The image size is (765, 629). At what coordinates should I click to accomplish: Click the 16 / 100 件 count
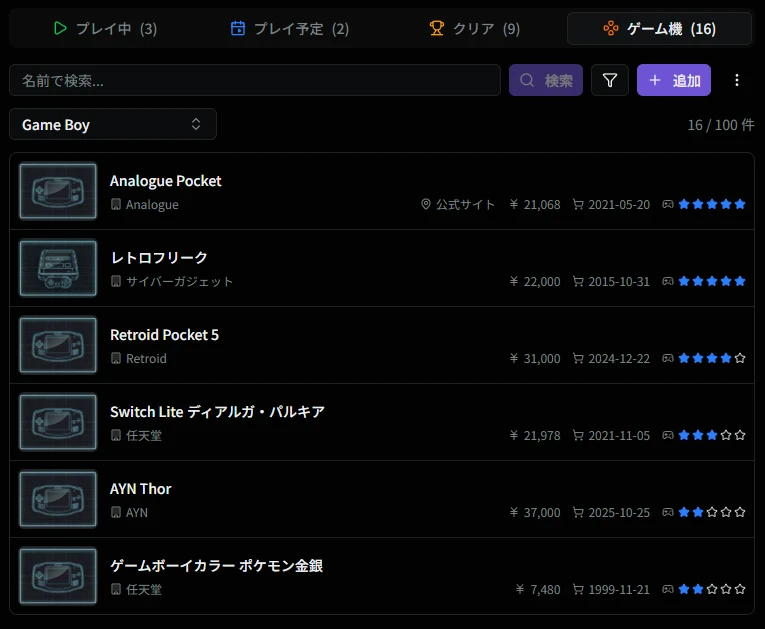[x=721, y=125]
